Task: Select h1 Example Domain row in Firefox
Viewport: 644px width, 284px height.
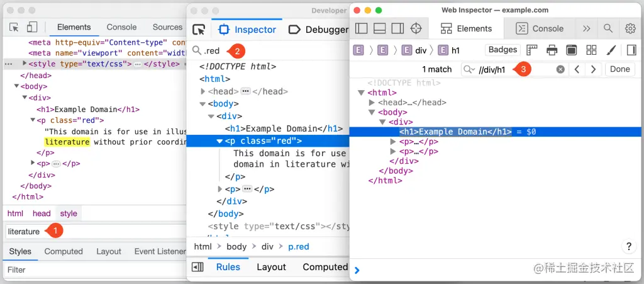Action: click(x=284, y=128)
